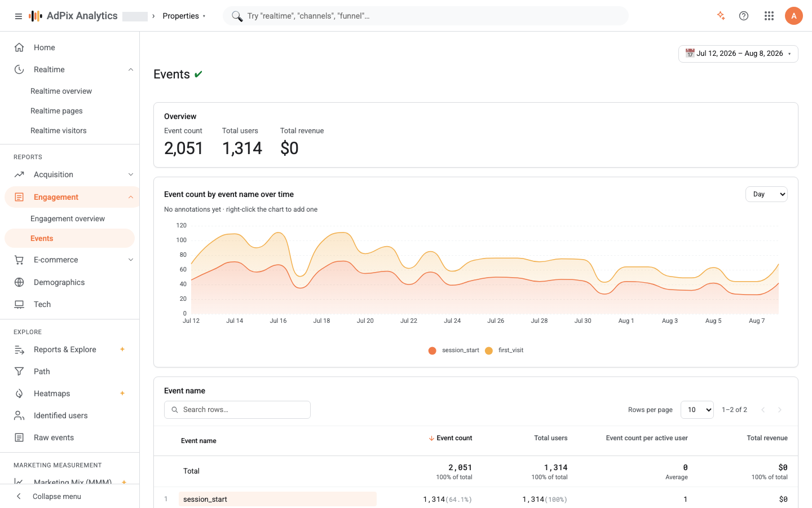The image size is (812, 508).
Task: Click the Search rows input
Action: [x=237, y=410]
